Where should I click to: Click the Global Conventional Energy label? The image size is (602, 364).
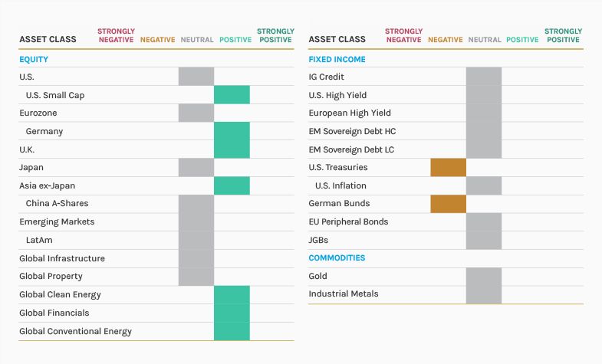click(75, 332)
